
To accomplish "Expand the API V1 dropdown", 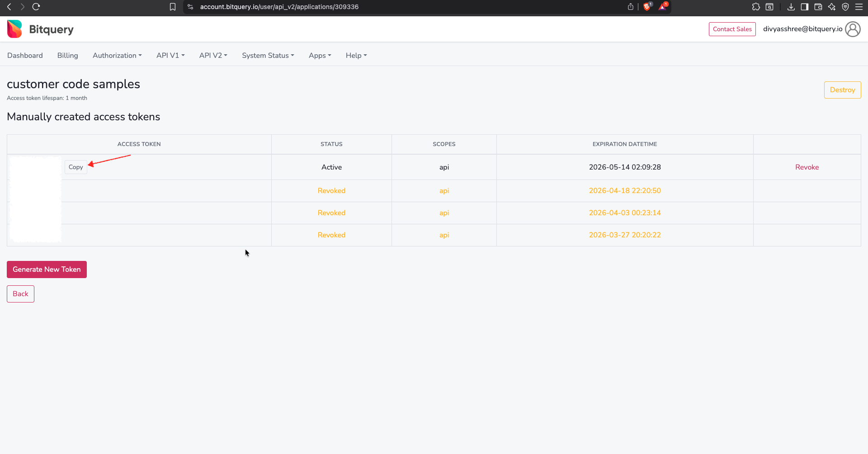I will click(170, 55).
